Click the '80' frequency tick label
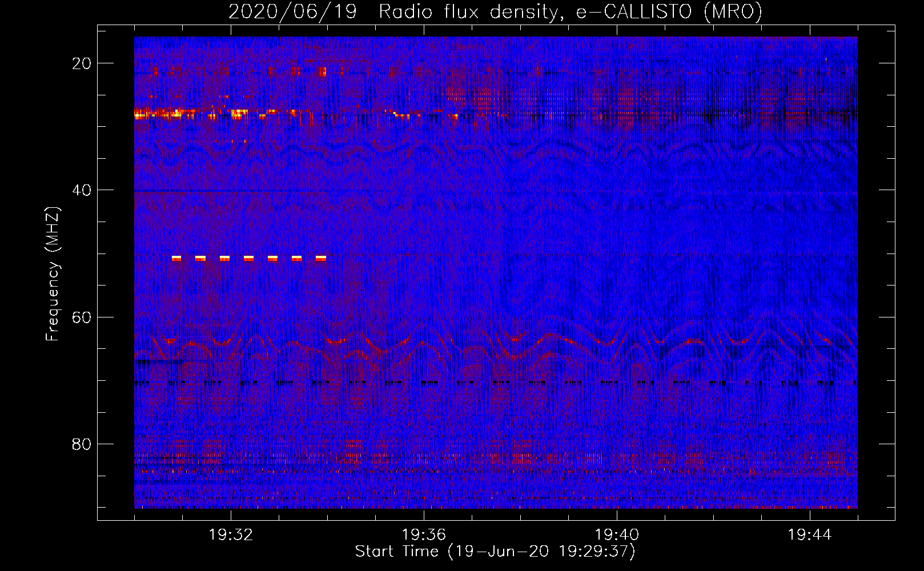This screenshot has height=571, width=924. point(82,444)
